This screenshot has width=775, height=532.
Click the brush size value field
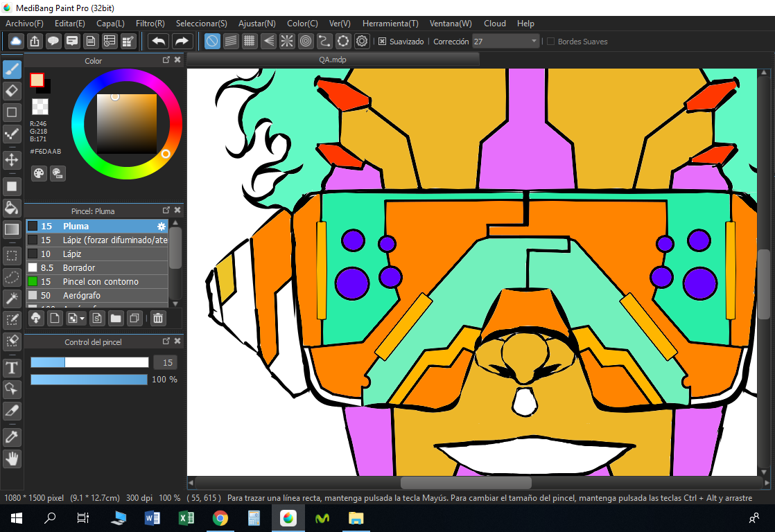click(166, 362)
